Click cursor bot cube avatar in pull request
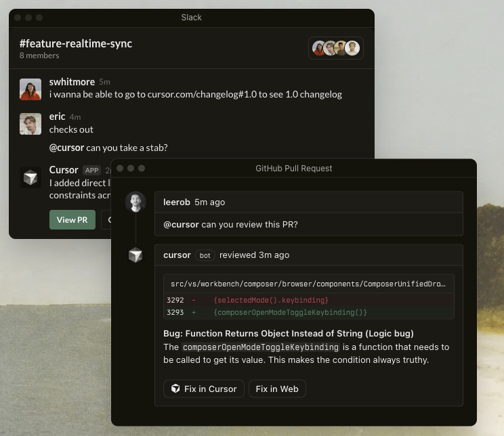 tap(135, 255)
